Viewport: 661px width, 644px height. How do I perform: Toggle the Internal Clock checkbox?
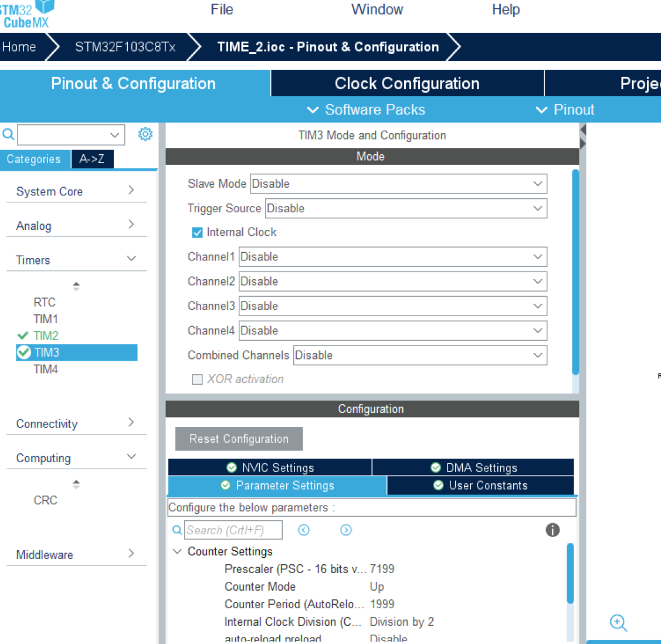[x=197, y=232]
